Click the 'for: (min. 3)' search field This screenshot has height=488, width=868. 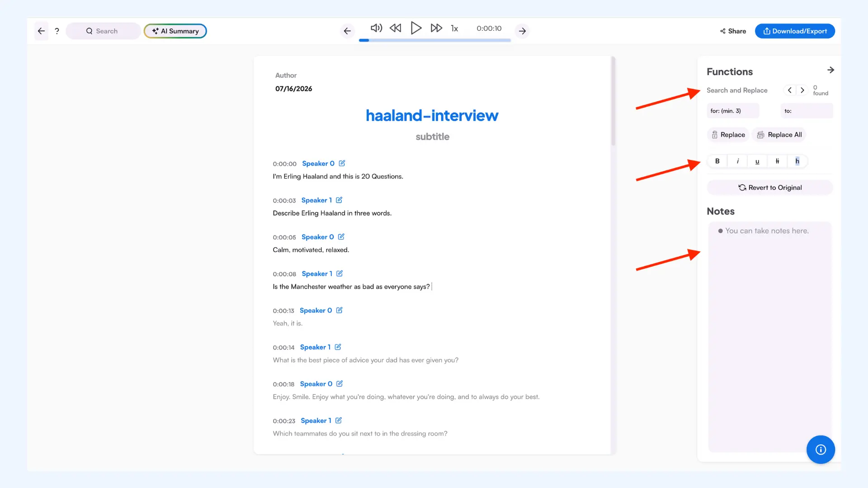[733, 111]
